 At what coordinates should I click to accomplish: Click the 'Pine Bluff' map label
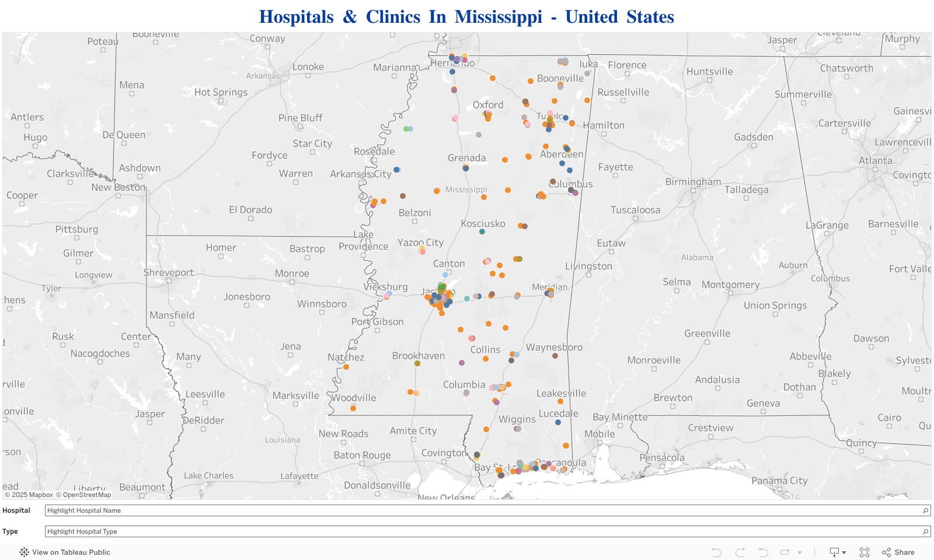pos(301,118)
